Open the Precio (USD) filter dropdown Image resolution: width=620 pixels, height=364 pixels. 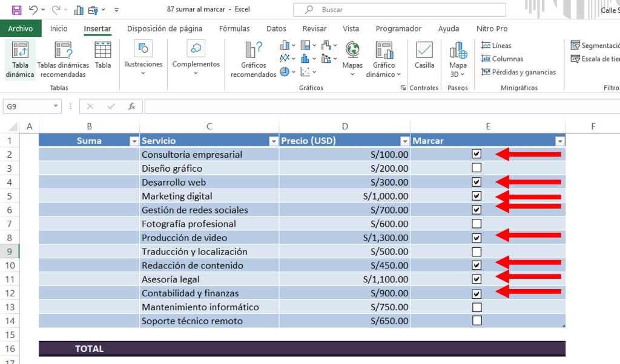pos(404,141)
